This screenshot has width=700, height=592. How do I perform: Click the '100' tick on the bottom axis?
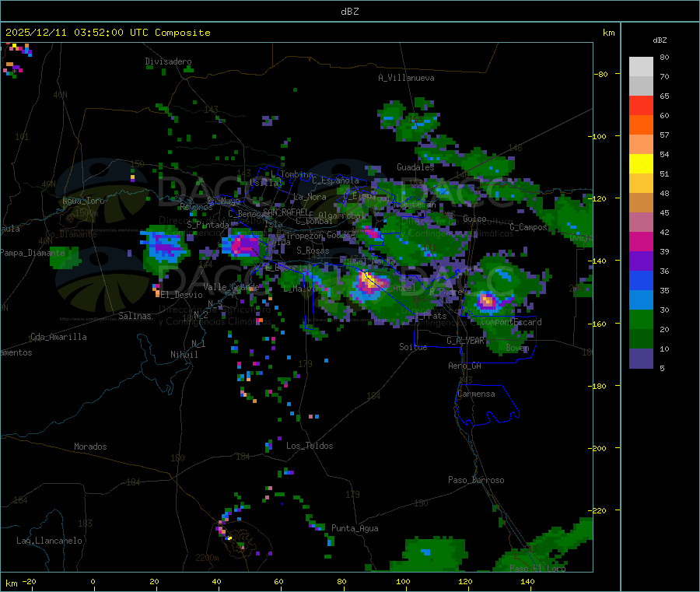[x=403, y=582]
